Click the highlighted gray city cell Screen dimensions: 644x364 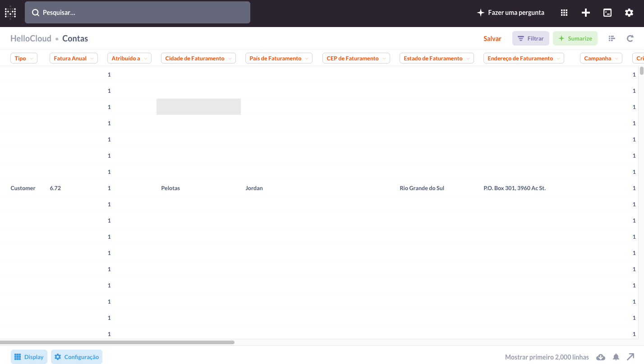tap(198, 107)
